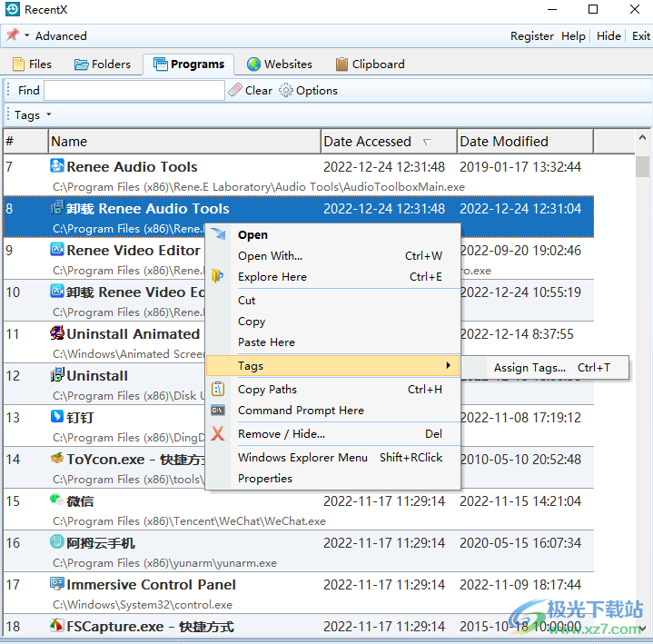653x644 pixels.
Task: Click the Find text input field
Action: 134,90
